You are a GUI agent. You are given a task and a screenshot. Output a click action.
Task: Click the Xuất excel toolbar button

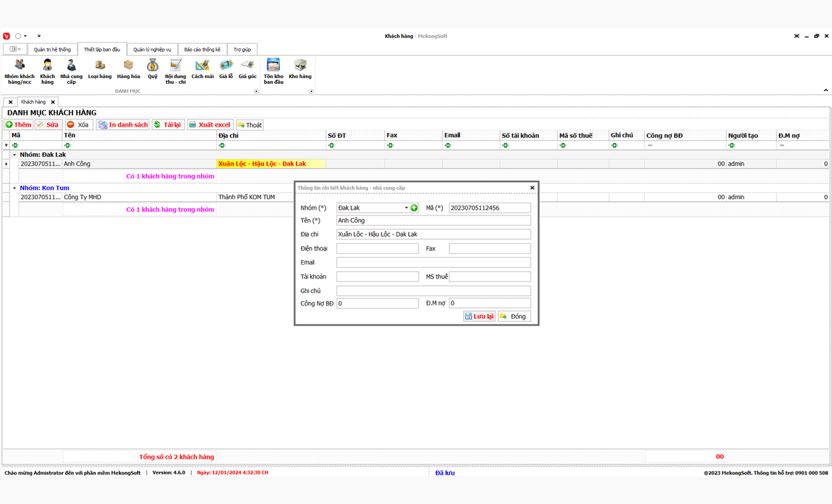coord(210,125)
